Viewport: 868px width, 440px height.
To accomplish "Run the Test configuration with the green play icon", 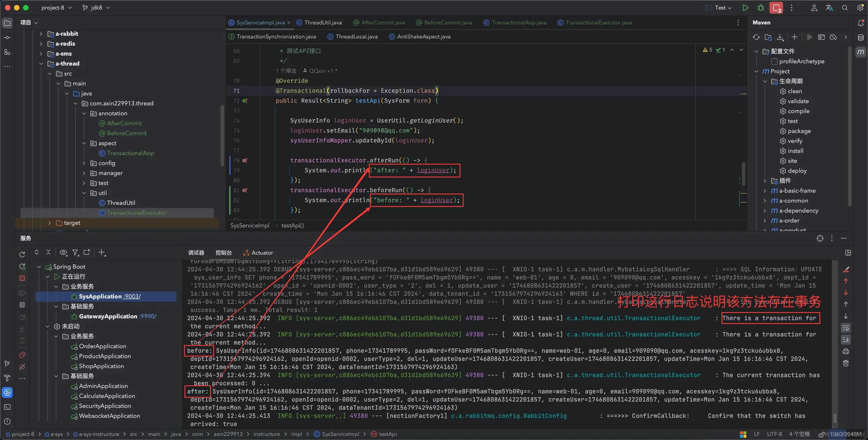I will point(745,7).
